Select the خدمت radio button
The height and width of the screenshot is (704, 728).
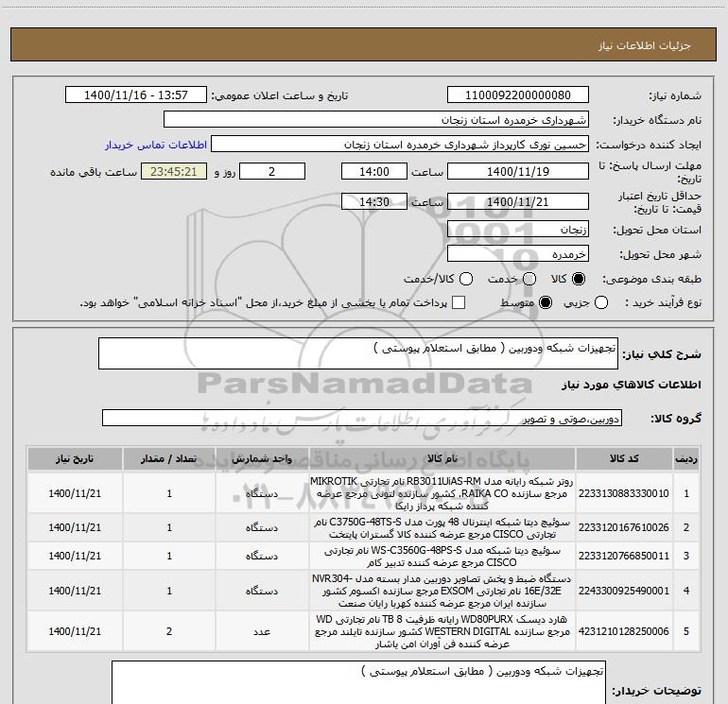(x=529, y=279)
